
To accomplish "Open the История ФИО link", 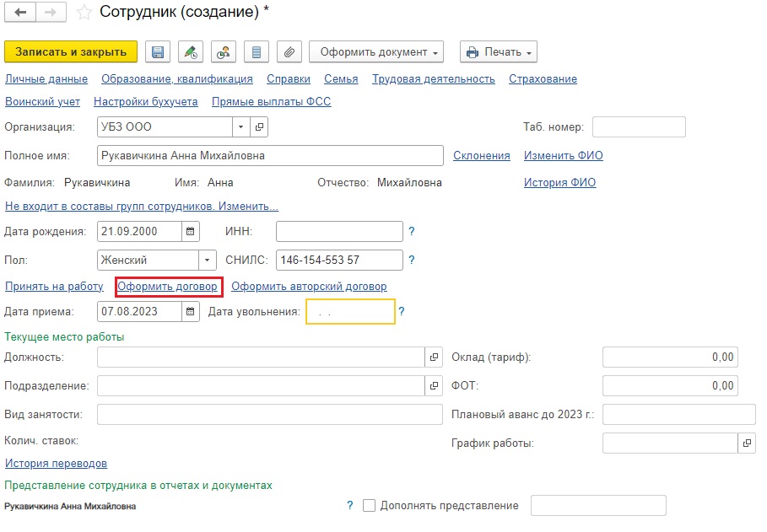I will click(559, 183).
